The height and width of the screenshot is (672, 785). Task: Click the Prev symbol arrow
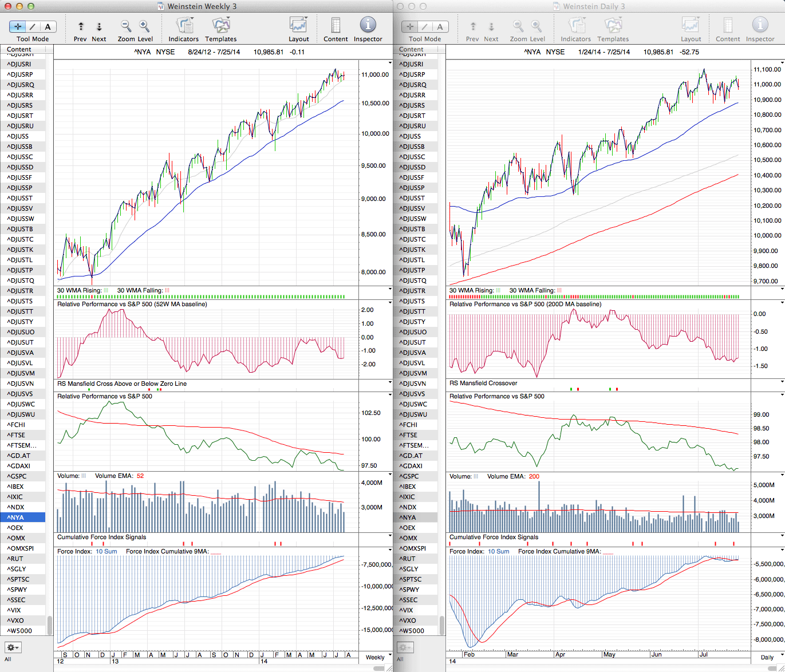[x=81, y=26]
